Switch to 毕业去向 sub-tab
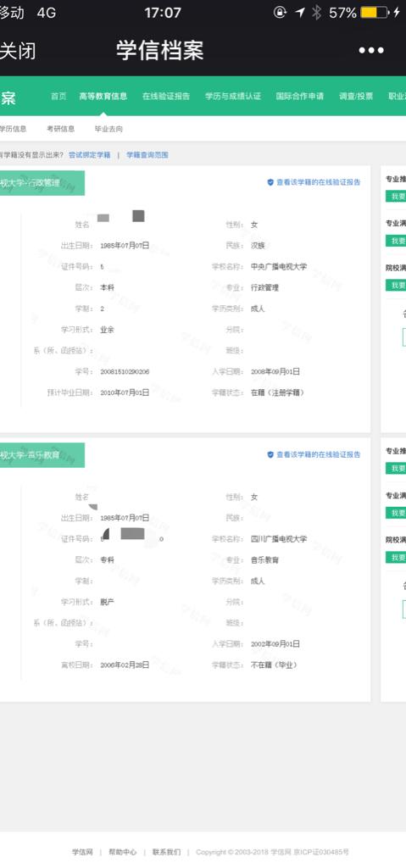This screenshot has height=868, width=406. coord(109,129)
